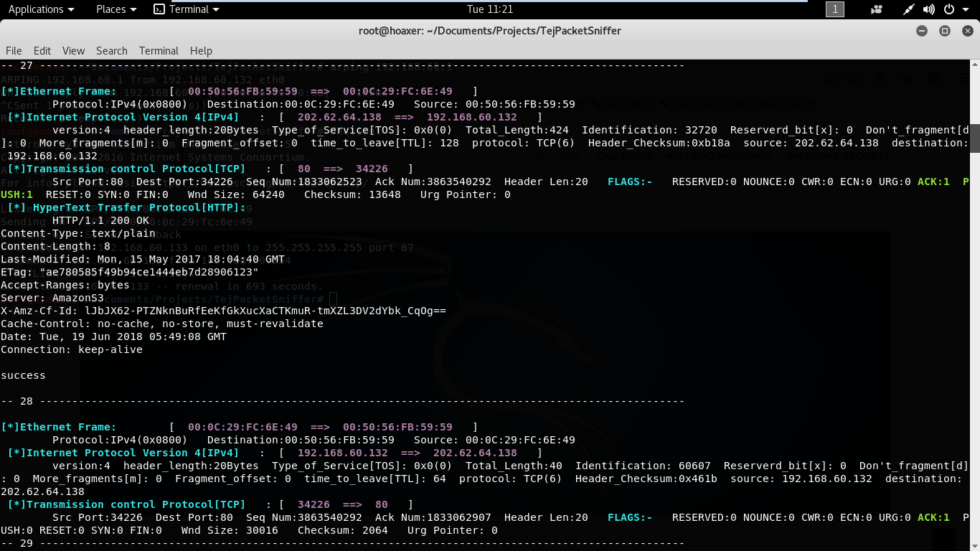Click 'Wnd Size: 30016' text
Viewport: 980px width, 551px height.
point(230,530)
